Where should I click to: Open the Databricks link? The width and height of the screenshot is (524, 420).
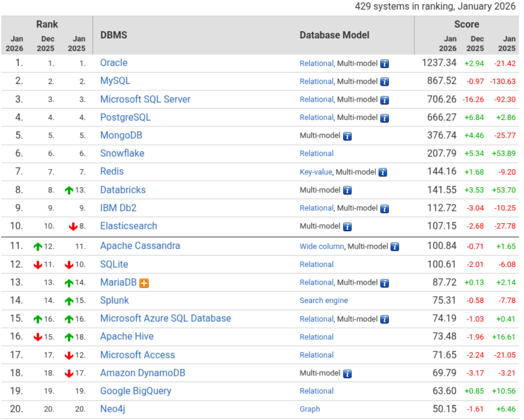tap(123, 190)
